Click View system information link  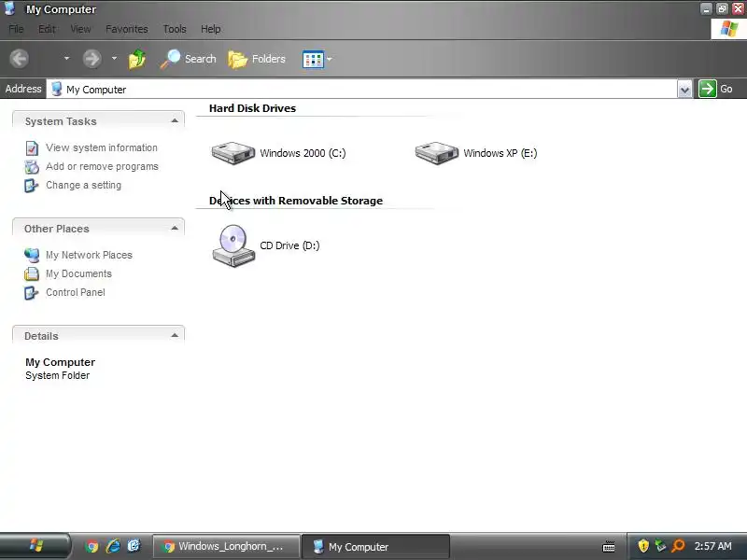click(x=102, y=147)
